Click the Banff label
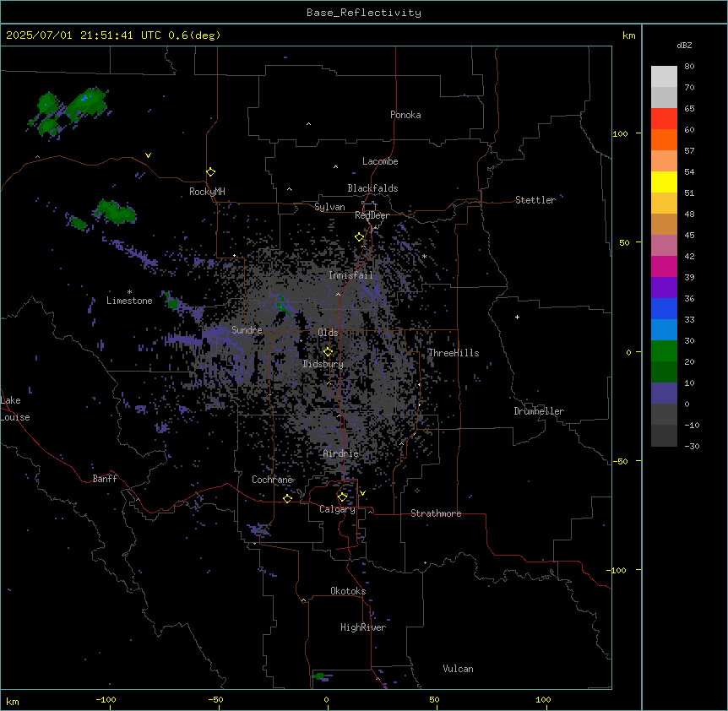This screenshot has width=728, height=711. 105,479
